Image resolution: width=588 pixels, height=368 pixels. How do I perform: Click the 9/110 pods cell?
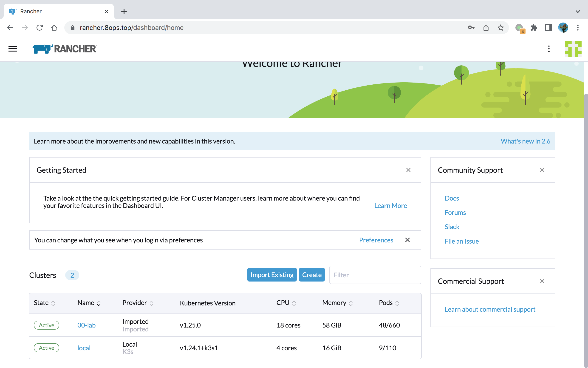[387, 348]
